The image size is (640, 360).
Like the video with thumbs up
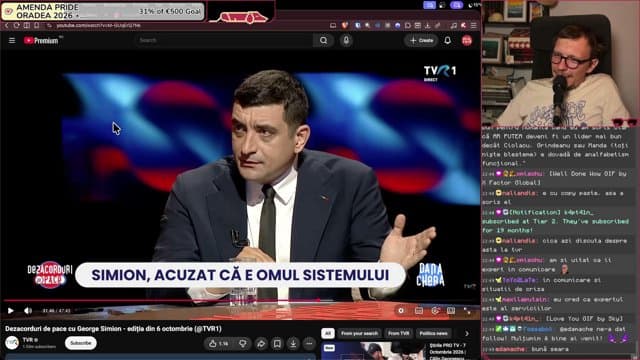[x=218, y=344]
